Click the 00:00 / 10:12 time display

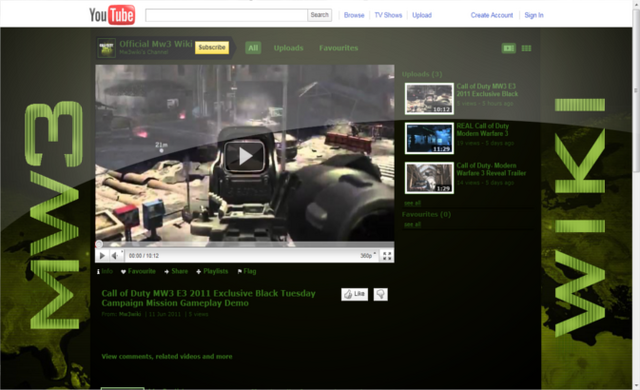(144, 256)
